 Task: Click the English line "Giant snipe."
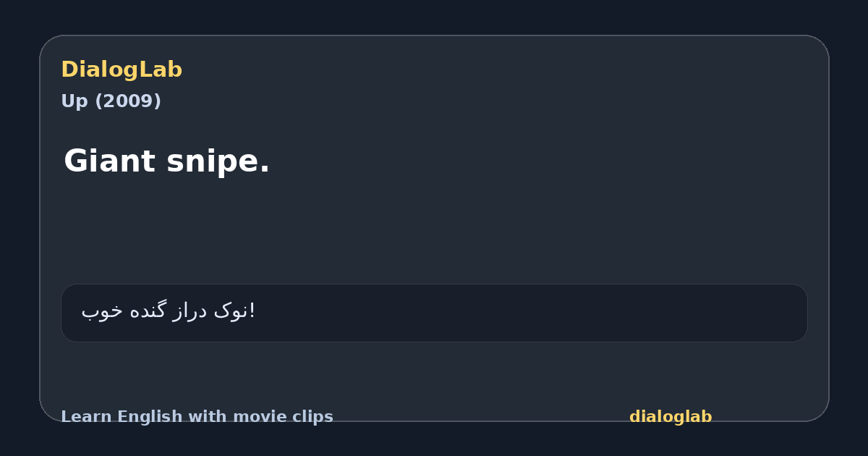click(166, 161)
